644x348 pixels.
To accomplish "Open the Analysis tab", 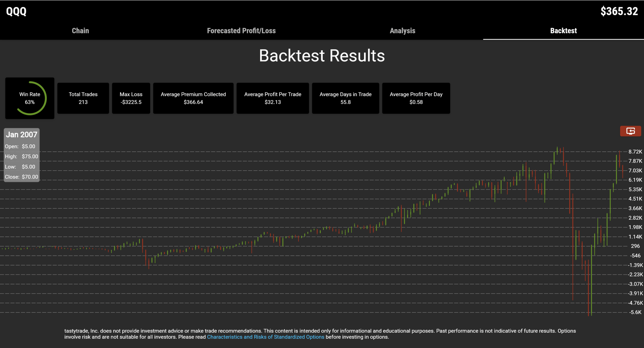I will (x=402, y=31).
